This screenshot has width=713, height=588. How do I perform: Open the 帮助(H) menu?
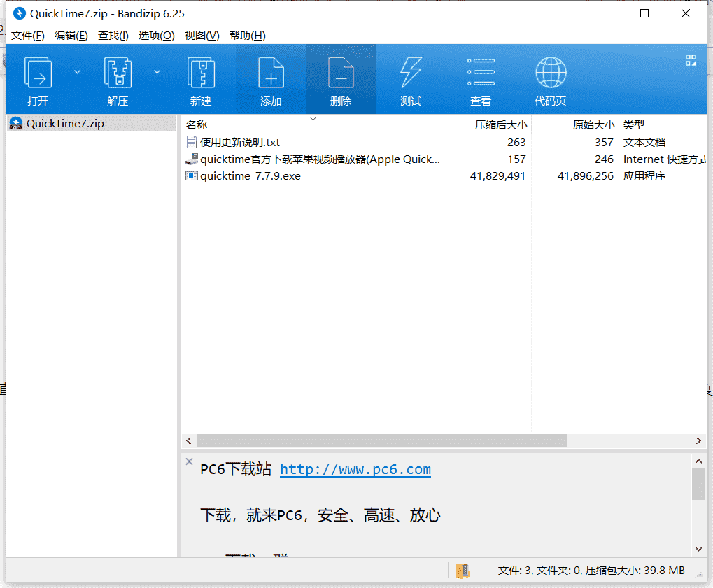pyautogui.click(x=248, y=36)
